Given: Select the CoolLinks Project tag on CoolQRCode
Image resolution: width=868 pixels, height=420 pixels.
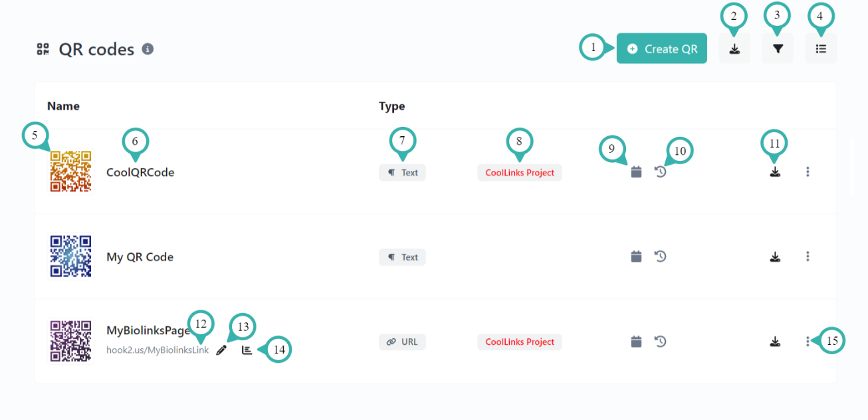Looking at the screenshot, I should (x=519, y=172).
